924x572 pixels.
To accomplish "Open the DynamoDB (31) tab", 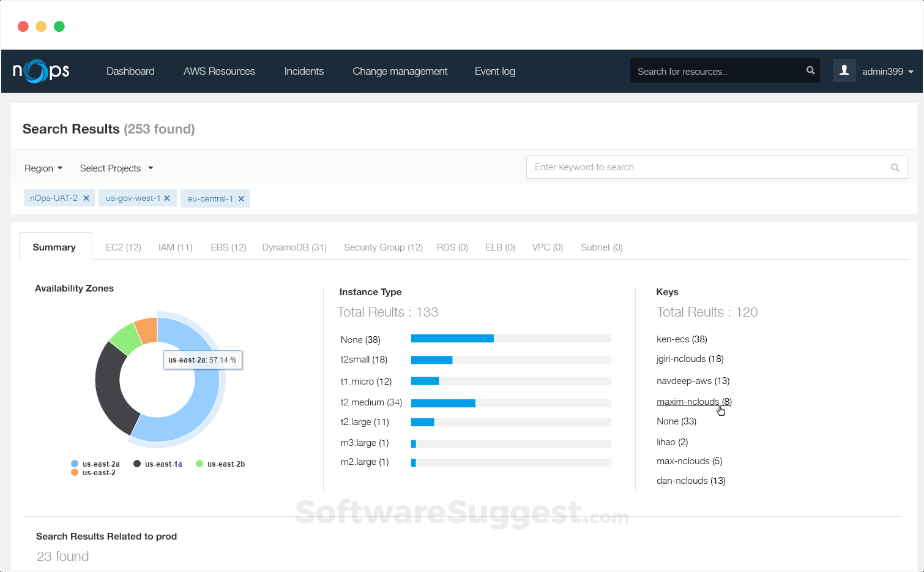I will point(294,247).
